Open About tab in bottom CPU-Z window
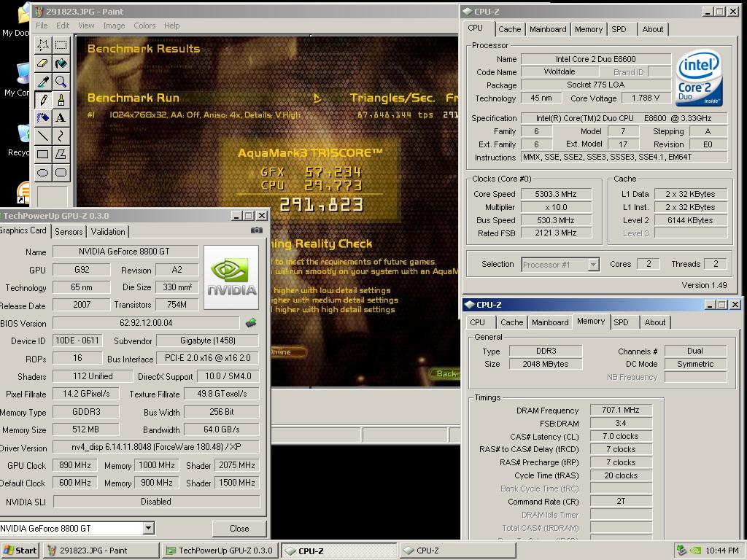This screenshot has height=560, width=747. pyautogui.click(x=655, y=322)
